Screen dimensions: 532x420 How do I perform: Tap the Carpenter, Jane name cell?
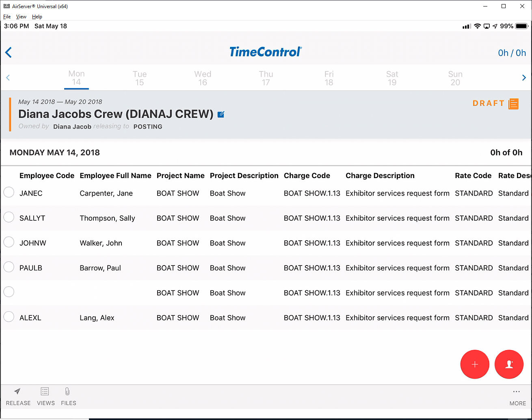[x=106, y=193]
